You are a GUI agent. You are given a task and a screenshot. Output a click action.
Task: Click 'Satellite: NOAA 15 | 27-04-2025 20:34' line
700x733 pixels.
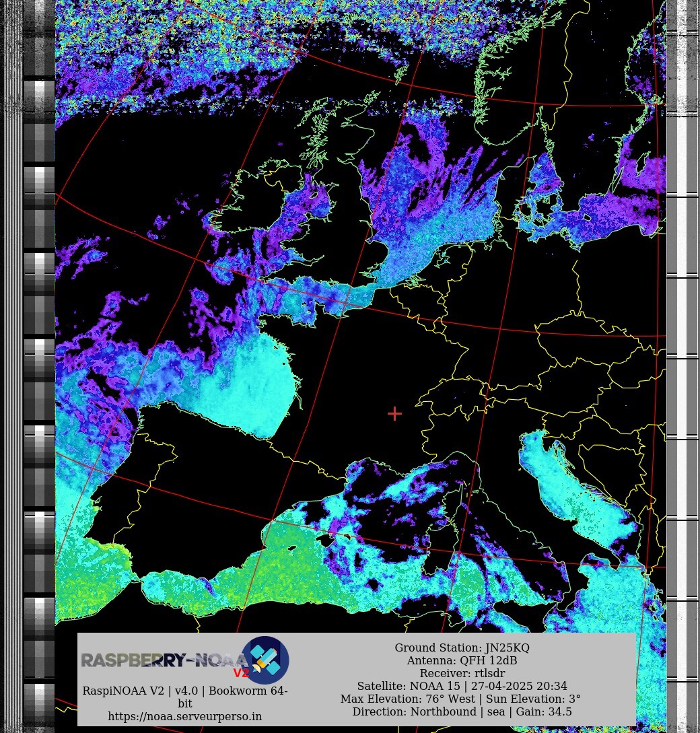(x=462, y=686)
